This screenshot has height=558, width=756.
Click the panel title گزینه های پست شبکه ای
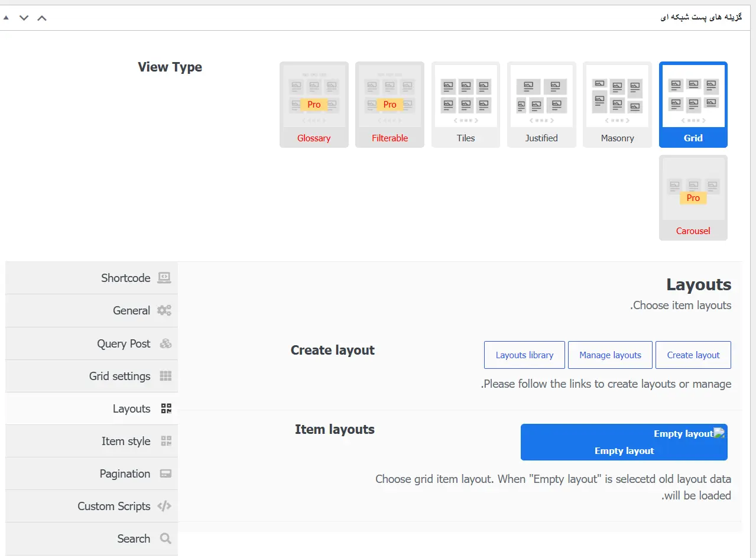click(701, 17)
